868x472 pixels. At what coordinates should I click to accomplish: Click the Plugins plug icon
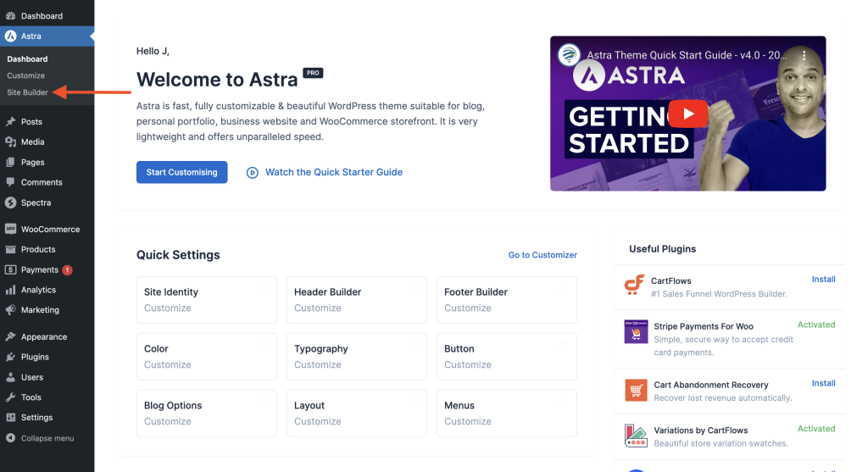tap(10, 357)
